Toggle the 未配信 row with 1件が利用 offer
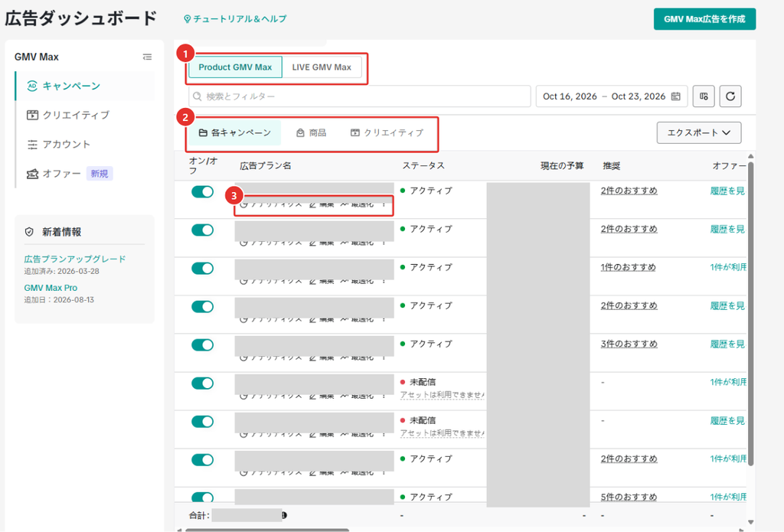 (202, 383)
